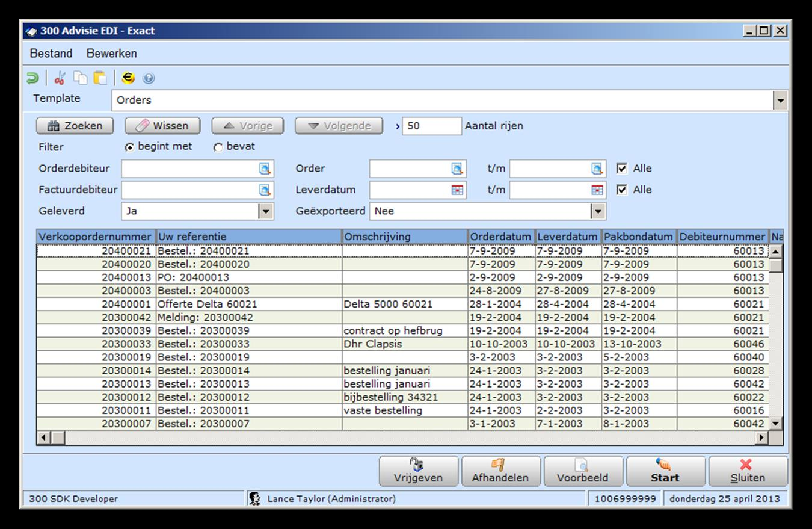The image size is (812, 529).
Task: Click the horizontal scrollbar right arrow in table
Action: point(763,438)
